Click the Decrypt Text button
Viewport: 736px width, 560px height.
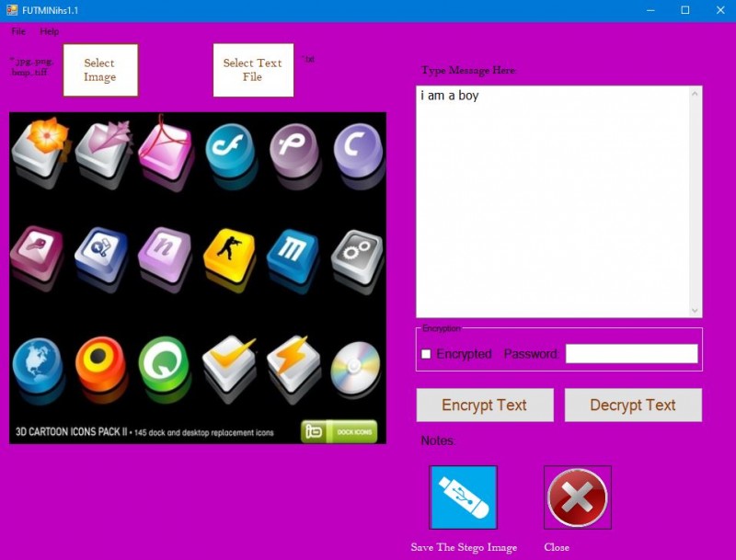[x=633, y=405]
